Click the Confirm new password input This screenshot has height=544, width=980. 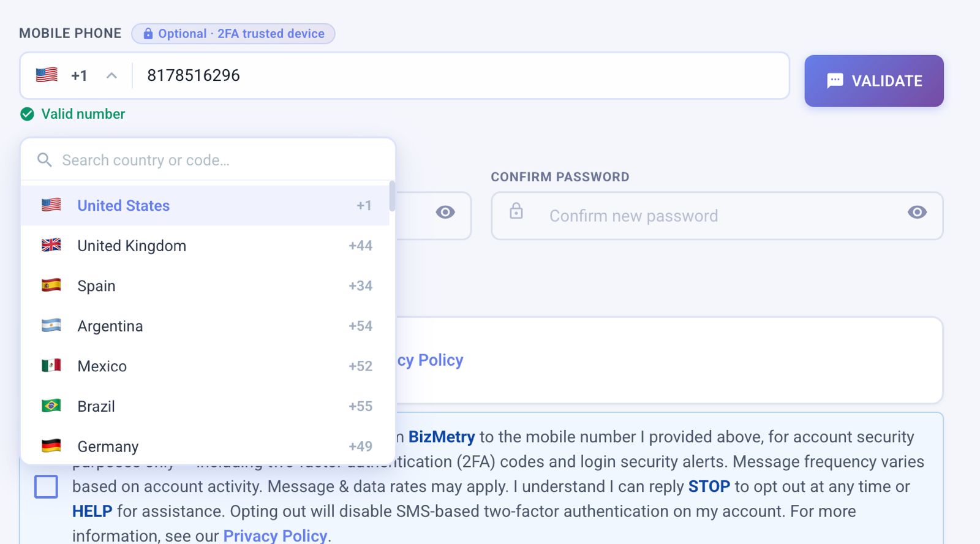[717, 216]
